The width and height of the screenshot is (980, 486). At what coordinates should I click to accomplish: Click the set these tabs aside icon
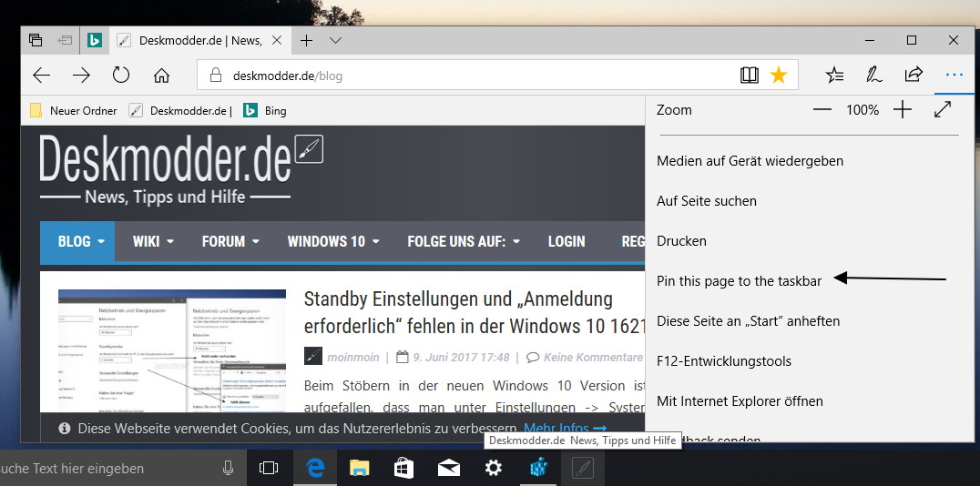[65, 41]
